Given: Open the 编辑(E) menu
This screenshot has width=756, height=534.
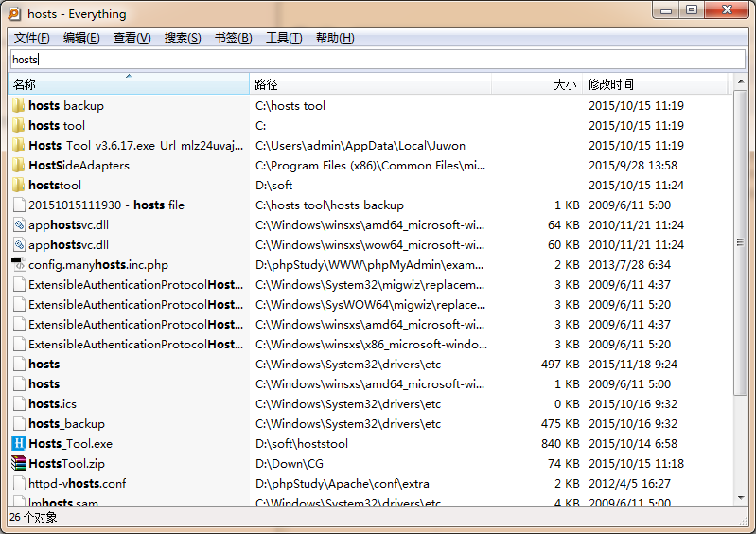Looking at the screenshot, I should coord(81,38).
